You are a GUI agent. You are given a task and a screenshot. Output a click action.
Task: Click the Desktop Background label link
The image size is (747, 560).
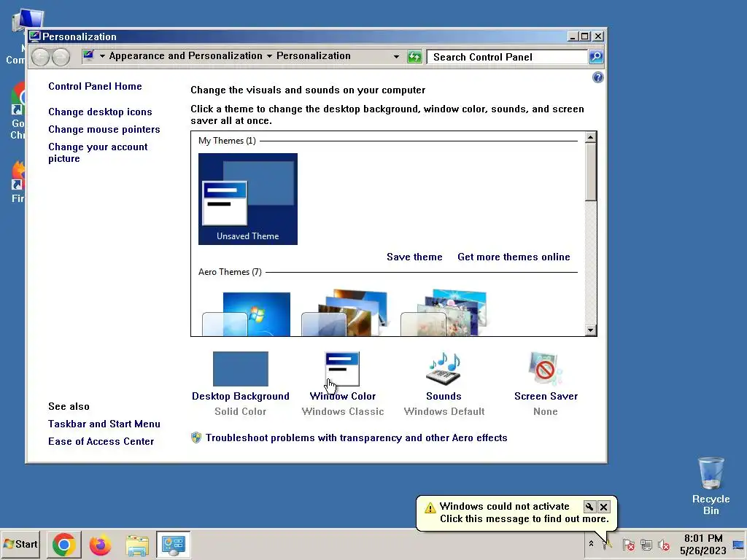(241, 396)
